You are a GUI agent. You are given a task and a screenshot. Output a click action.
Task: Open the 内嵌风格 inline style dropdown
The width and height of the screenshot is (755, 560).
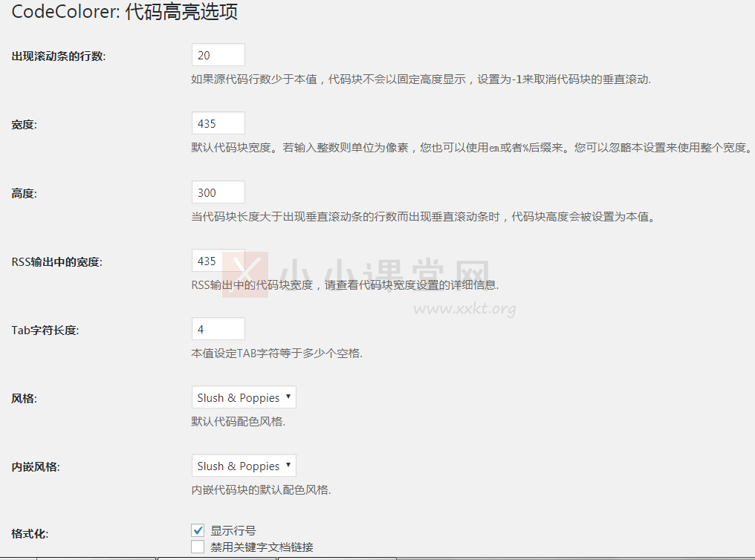[244, 466]
